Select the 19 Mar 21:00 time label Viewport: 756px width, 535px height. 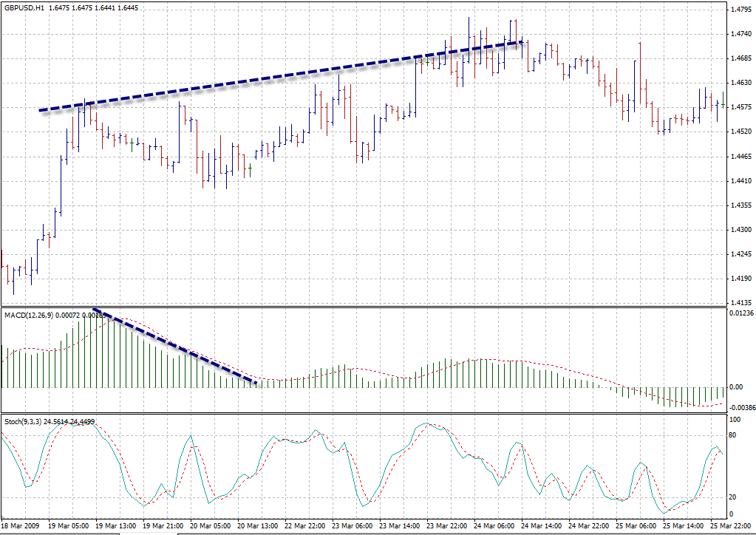pyautogui.click(x=163, y=525)
